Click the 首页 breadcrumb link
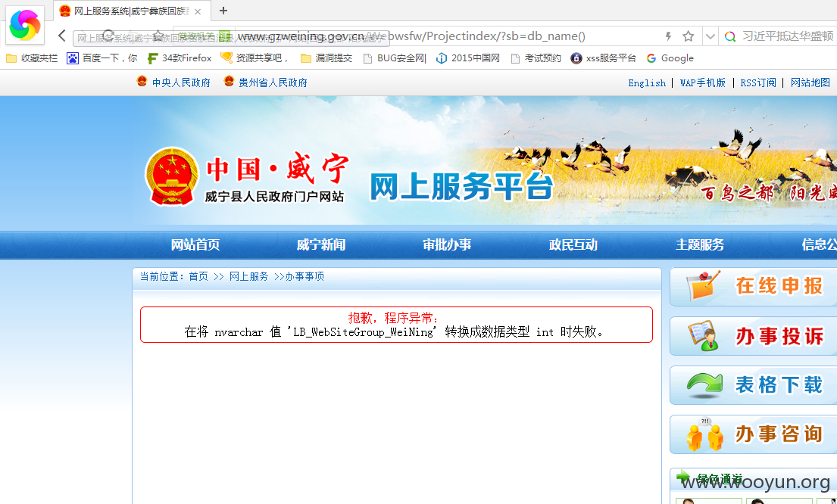 tap(198, 276)
